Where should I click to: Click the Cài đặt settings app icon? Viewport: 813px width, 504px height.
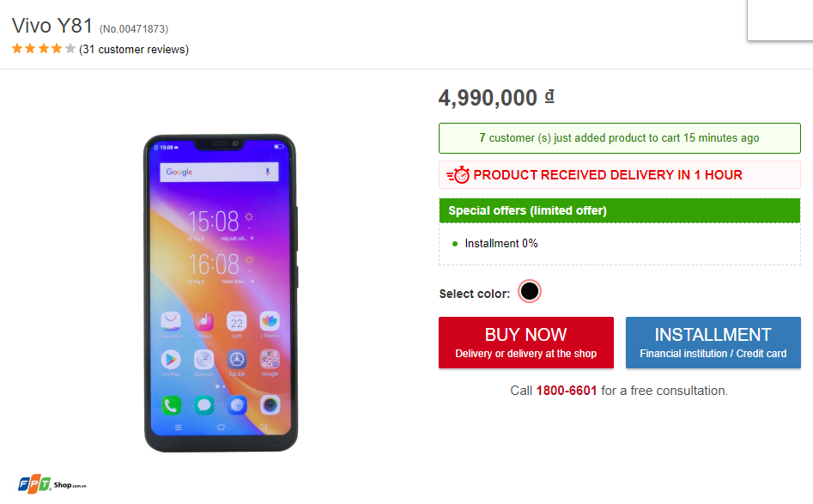tap(237, 359)
